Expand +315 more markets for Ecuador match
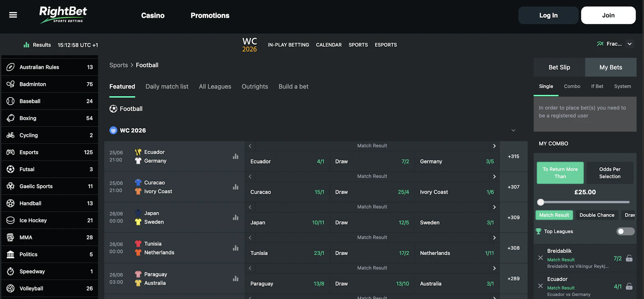 514,156
